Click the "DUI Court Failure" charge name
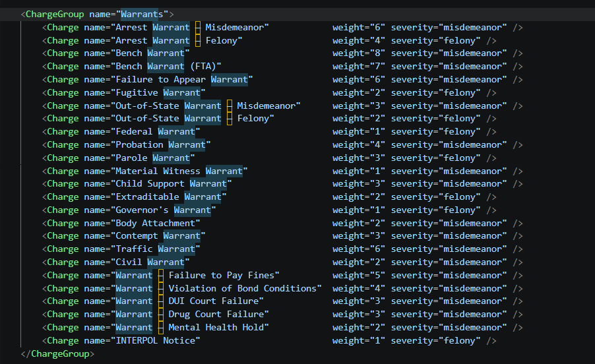The width and height of the screenshot is (595, 364). point(214,301)
